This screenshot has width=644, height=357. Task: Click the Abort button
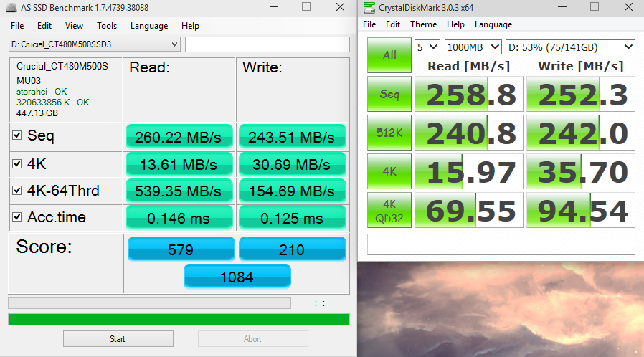tap(252, 339)
